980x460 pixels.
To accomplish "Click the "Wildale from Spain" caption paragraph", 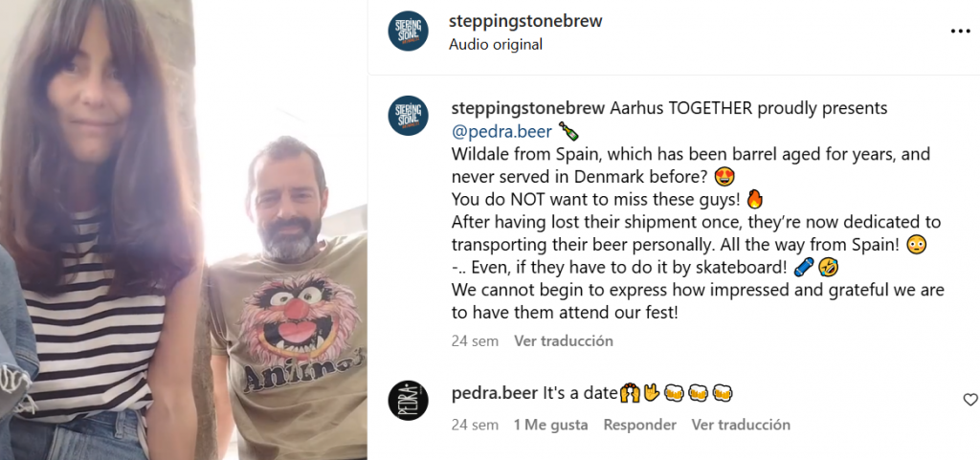I will [691, 165].
